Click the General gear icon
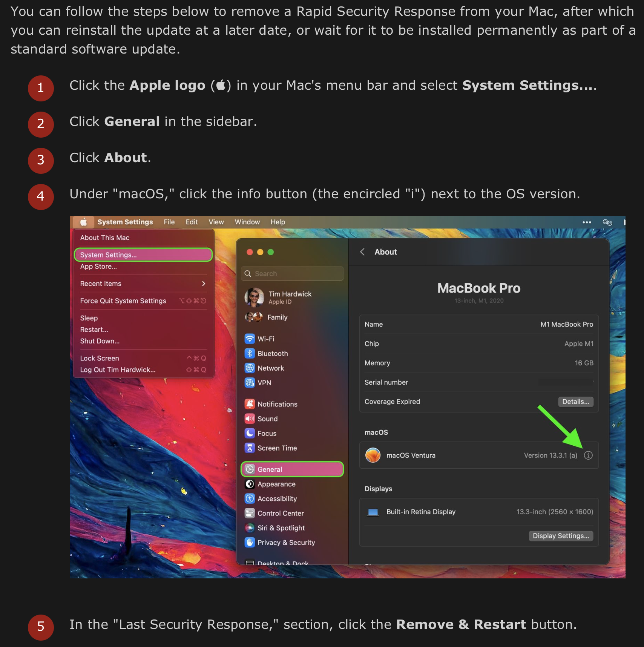Viewport: 644px width, 647px height. [250, 469]
